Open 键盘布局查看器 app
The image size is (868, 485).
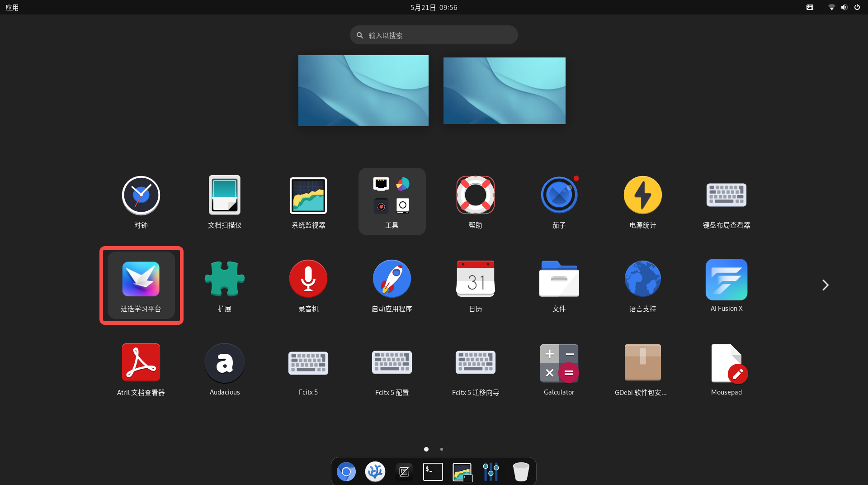(726, 202)
